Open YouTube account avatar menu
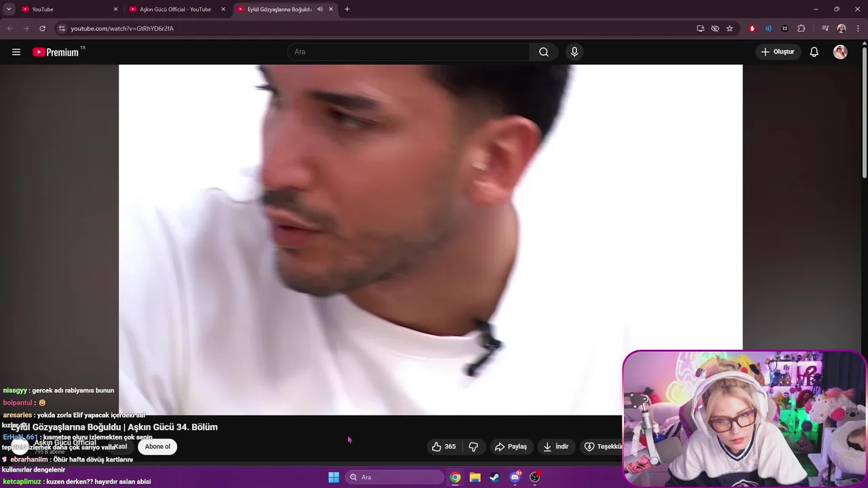 pyautogui.click(x=840, y=52)
